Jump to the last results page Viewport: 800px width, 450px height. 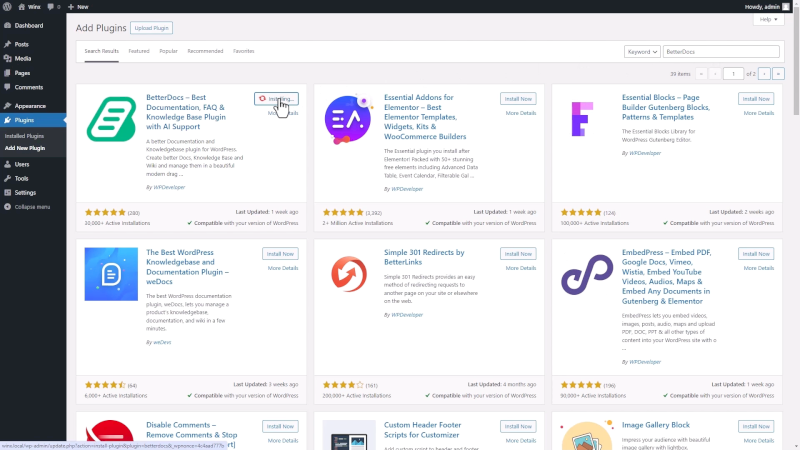pos(778,74)
